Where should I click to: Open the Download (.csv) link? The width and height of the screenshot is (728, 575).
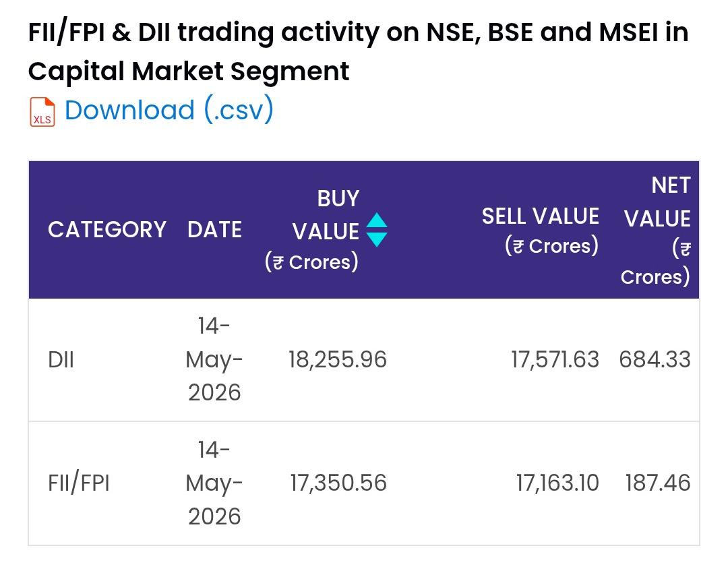tap(169, 110)
